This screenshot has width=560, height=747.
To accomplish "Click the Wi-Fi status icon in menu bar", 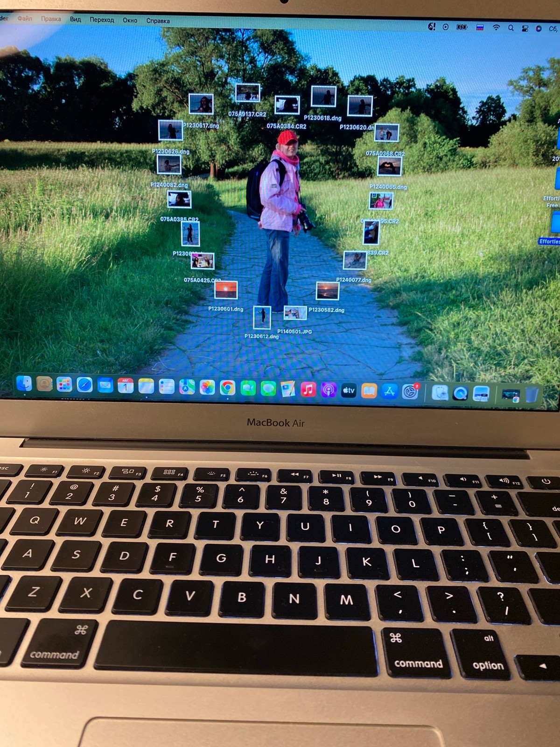I will [496, 28].
